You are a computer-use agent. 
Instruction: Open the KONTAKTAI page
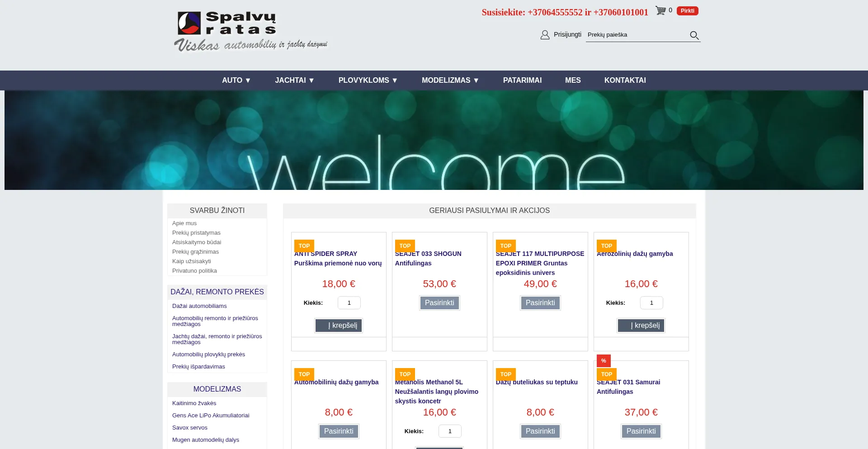625,80
